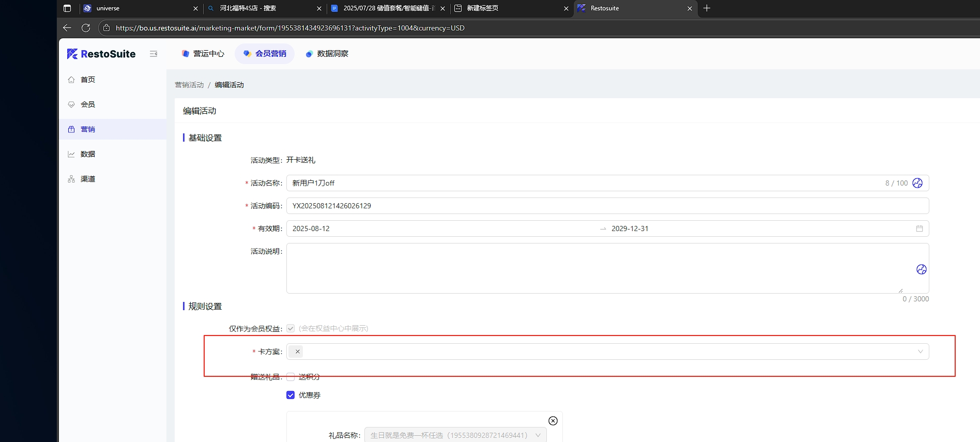980x442 pixels.
Task: Open 会员 in the left sidebar
Action: pyautogui.click(x=88, y=104)
